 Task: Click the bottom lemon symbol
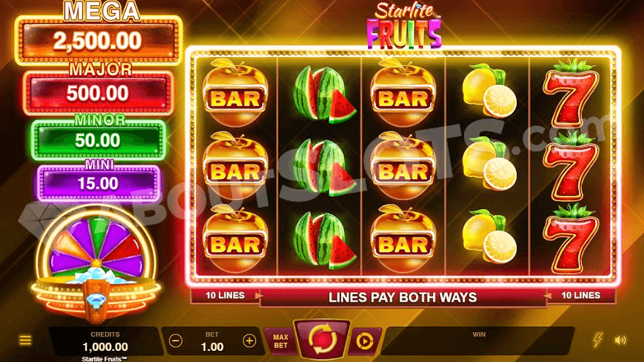pos(489,236)
